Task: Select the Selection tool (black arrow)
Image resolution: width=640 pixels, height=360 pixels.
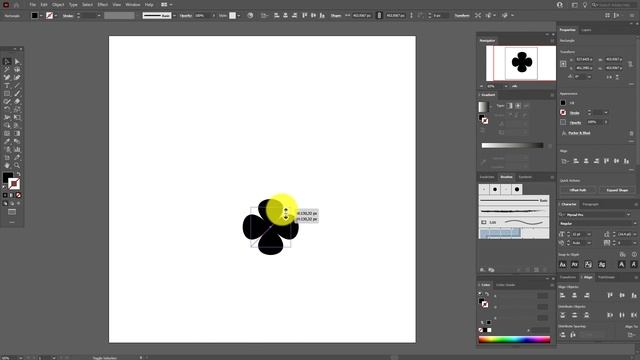Action: [x=7, y=62]
